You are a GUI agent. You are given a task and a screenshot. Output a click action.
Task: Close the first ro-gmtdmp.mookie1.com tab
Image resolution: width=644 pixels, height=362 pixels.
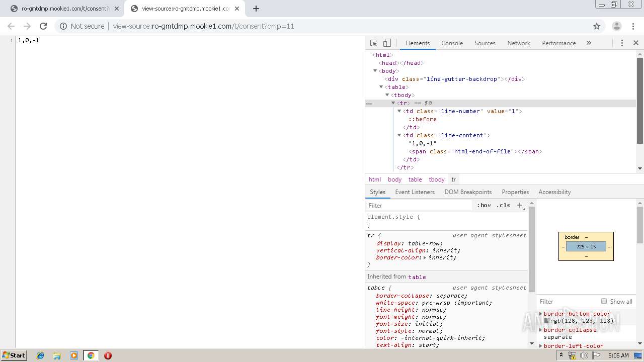pos(116,9)
